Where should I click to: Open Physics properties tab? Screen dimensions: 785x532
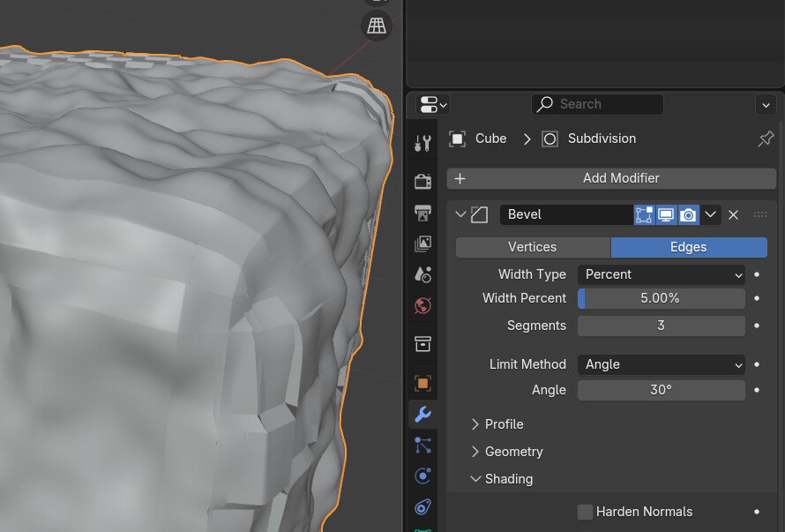pos(423,476)
